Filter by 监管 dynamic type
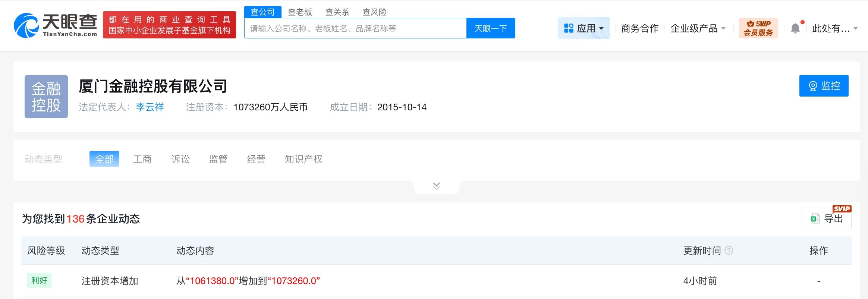This screenshot has height=299, width=868. pyautogui.click(x=218, y=159)
